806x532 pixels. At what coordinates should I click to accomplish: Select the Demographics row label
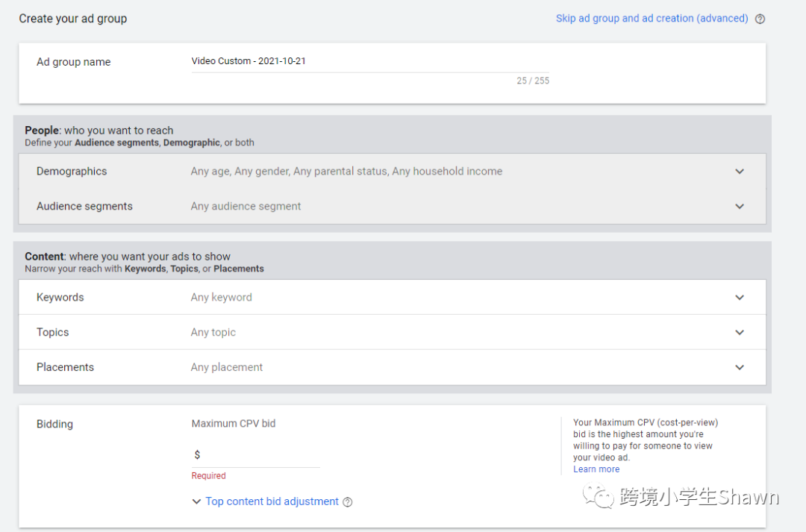click(72, 172)
